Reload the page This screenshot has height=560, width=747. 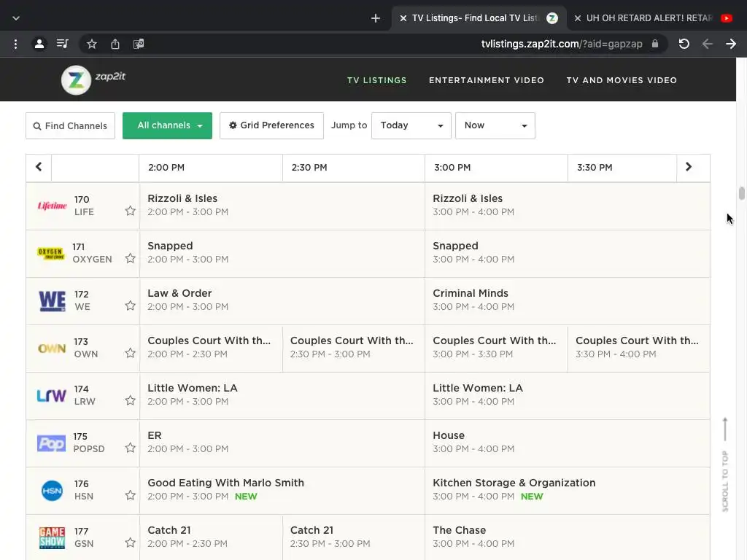click(x=684, y=44)
